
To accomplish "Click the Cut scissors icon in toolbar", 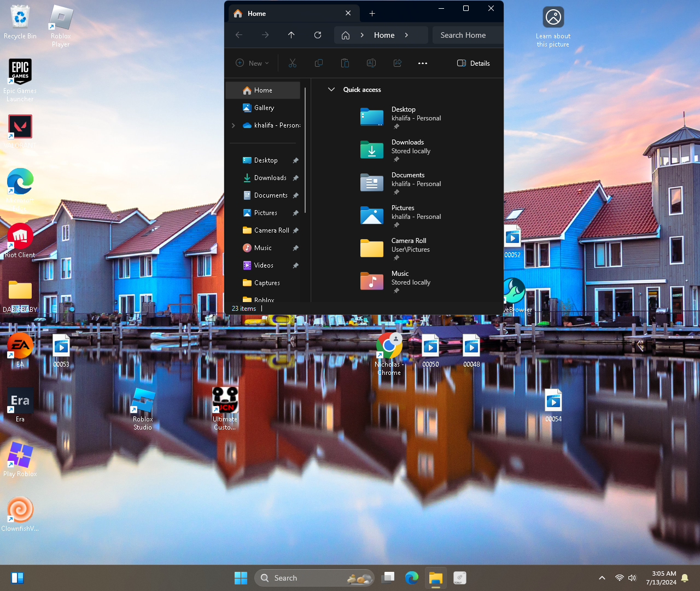I will (x=293, y=63).
